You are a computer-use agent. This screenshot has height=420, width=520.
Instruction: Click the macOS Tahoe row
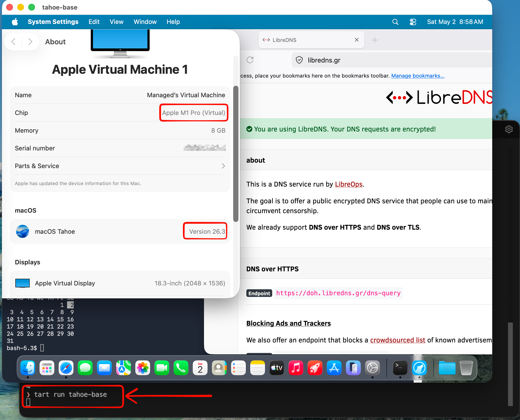coord(120,231)
